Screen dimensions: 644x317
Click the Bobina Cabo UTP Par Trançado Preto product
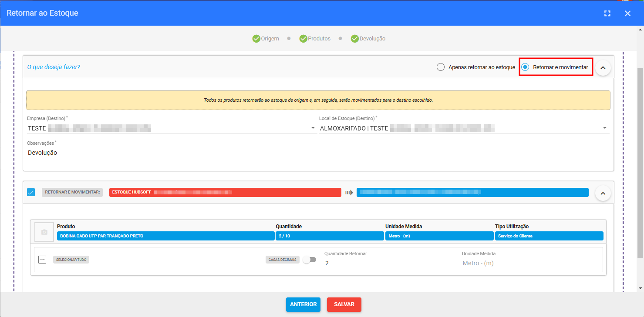pyautogui.click(x=165, y=236)
